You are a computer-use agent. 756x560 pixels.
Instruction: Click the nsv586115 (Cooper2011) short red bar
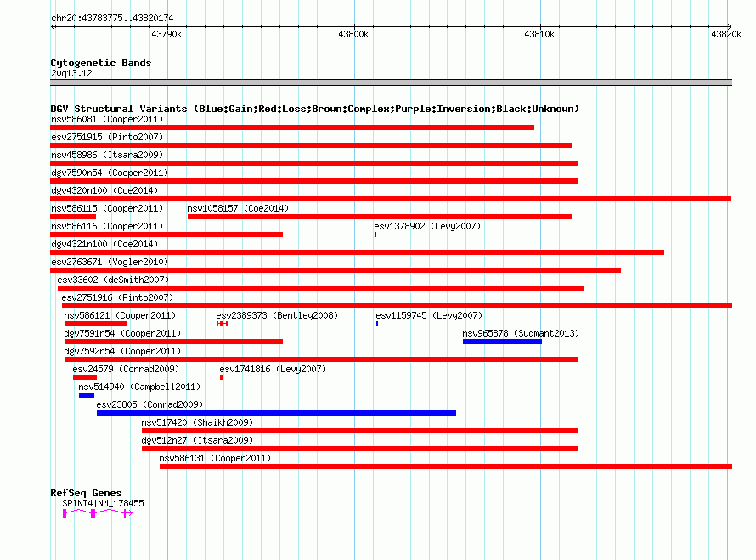click(x=73, y=217)
